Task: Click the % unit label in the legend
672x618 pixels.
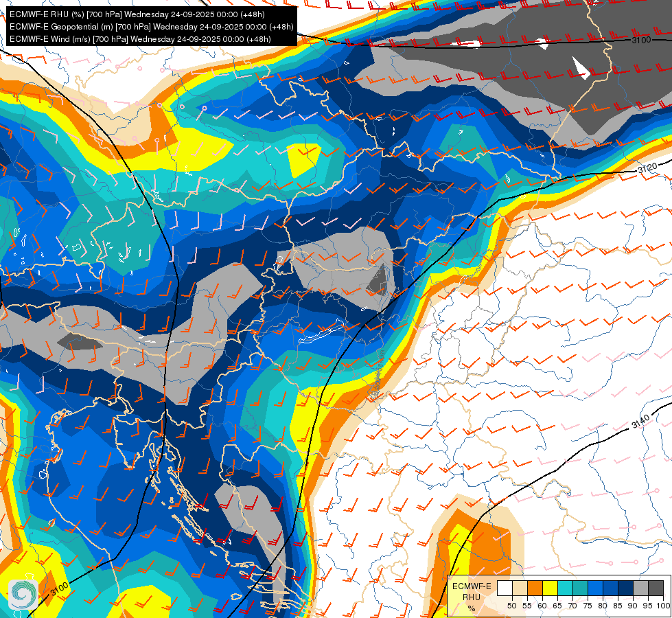Action: (472, 608)
